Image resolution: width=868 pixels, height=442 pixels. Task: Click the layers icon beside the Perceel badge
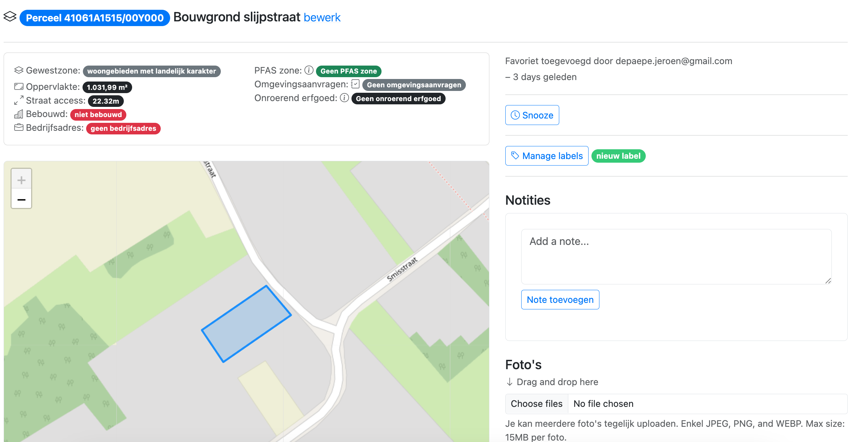pyautogui.click(x=10, y=17)
